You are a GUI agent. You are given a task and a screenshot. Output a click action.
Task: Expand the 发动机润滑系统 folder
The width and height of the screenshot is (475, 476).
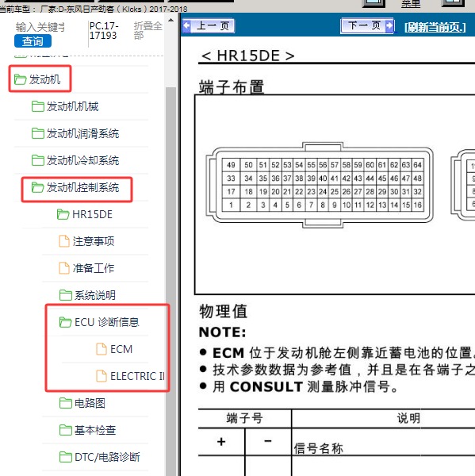(x=82, y=133)
